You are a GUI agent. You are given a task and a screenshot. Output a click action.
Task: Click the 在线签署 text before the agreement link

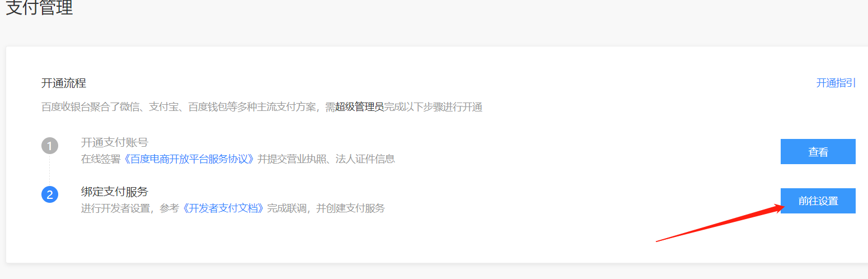point(101,159)
